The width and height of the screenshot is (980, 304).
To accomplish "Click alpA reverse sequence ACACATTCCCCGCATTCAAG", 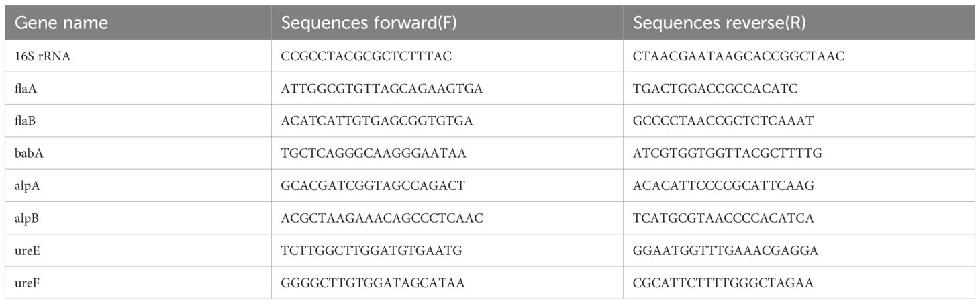I will 724,186.
